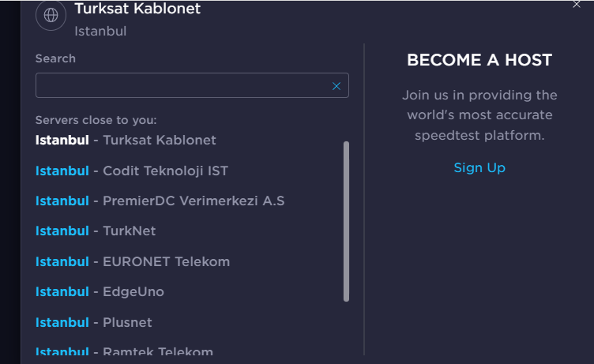Pick Istanbul - Plusnet server

pos(93,322)
